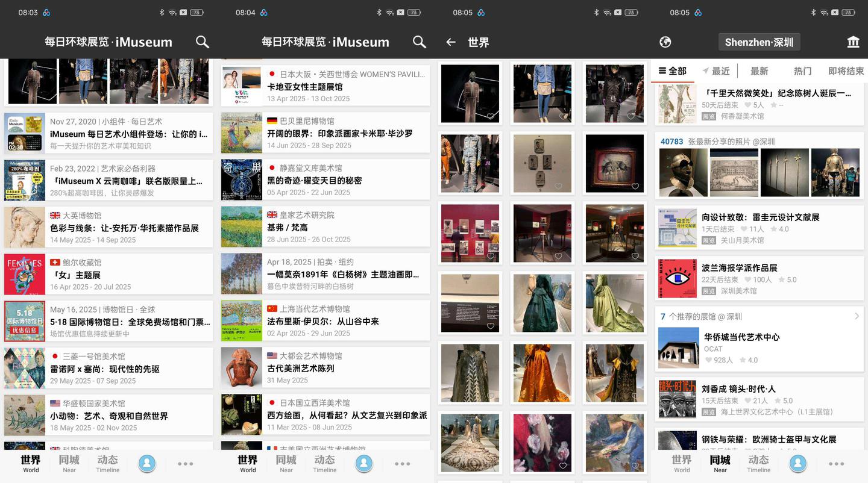Favorite the red-framed dark picture photo heart
Screen dimensions: 868x483
635,187
